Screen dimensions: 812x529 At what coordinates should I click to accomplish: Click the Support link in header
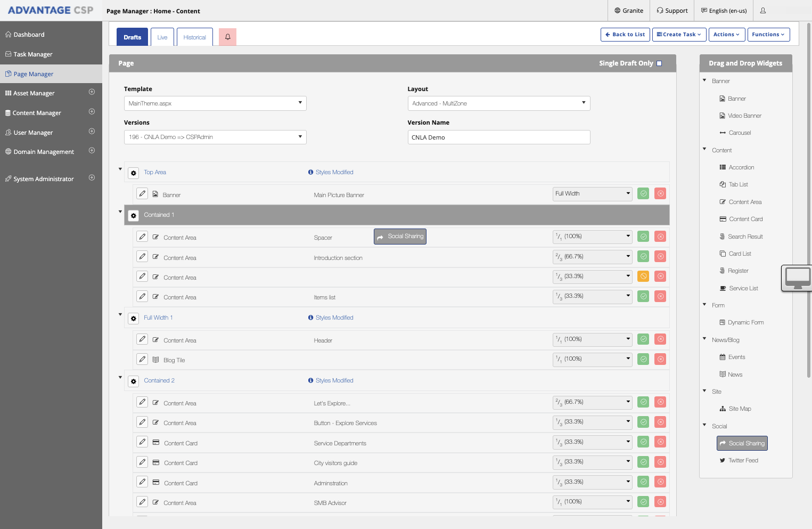[672, 11]
